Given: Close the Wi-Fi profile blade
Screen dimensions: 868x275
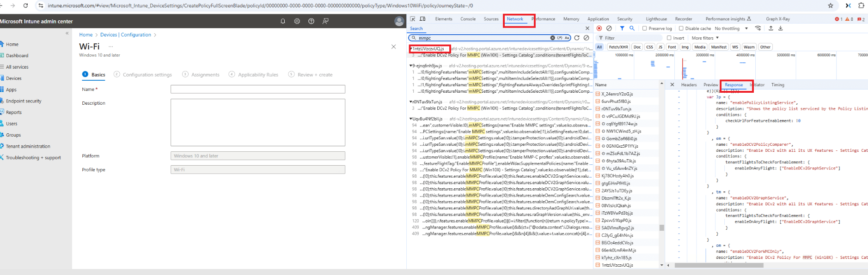Looking at the screenshot, I should 393,47.
